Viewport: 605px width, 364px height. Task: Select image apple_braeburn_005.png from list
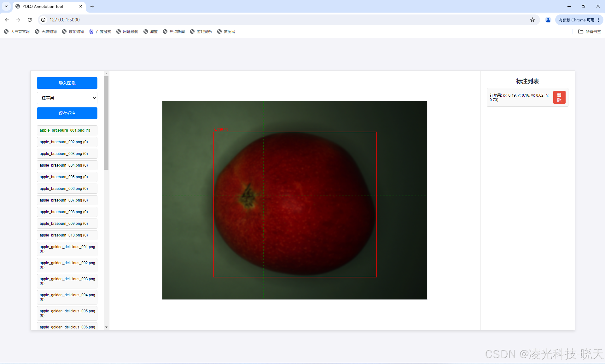coord(67,177)
